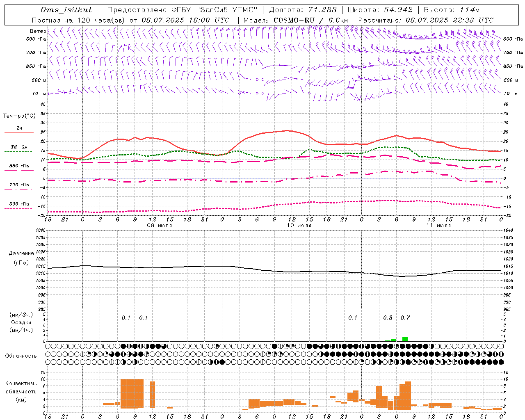Click the 700 гПа temperature legend entry
This screenshot has height=420, width=525.
coord(19,185)
